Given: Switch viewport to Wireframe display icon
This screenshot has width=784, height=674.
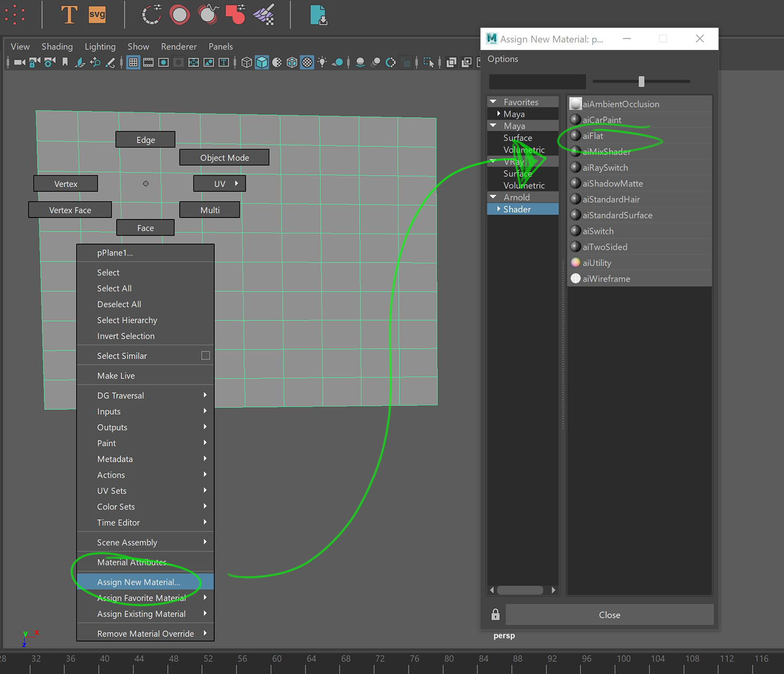Looking at the screenshot, I should click(247, 63).
